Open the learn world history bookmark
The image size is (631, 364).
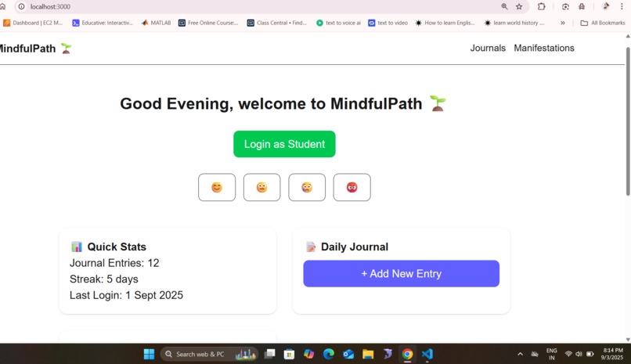[514, 23]
